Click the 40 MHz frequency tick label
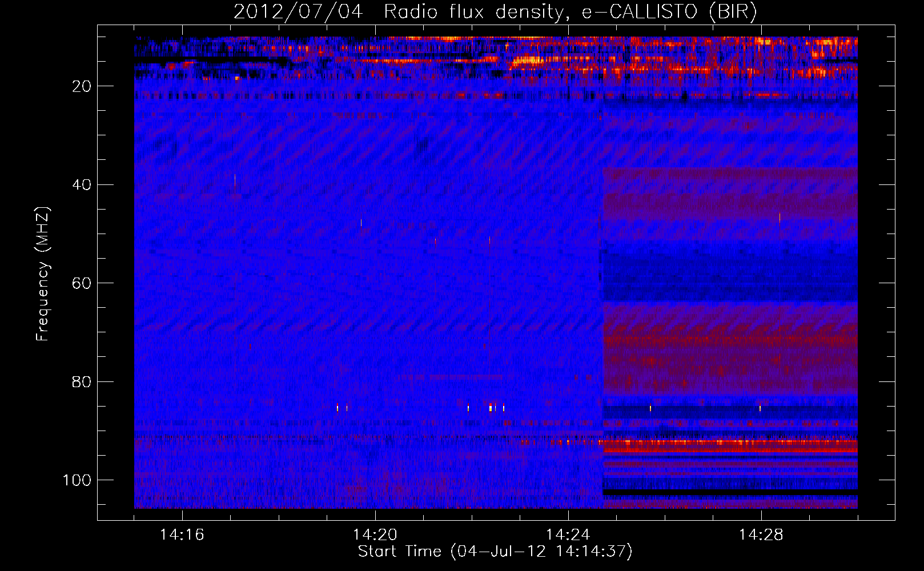The image size is (924, 571). tap(82, 185)
